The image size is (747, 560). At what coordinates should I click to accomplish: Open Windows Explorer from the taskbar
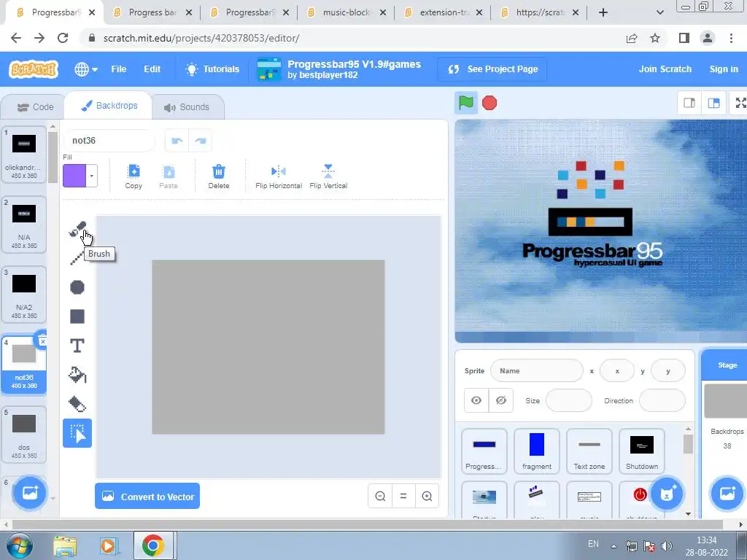(x=65, y=546)
